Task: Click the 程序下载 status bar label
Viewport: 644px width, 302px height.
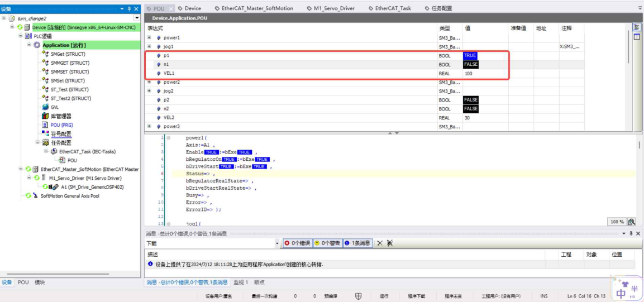Action: point(416,296)
